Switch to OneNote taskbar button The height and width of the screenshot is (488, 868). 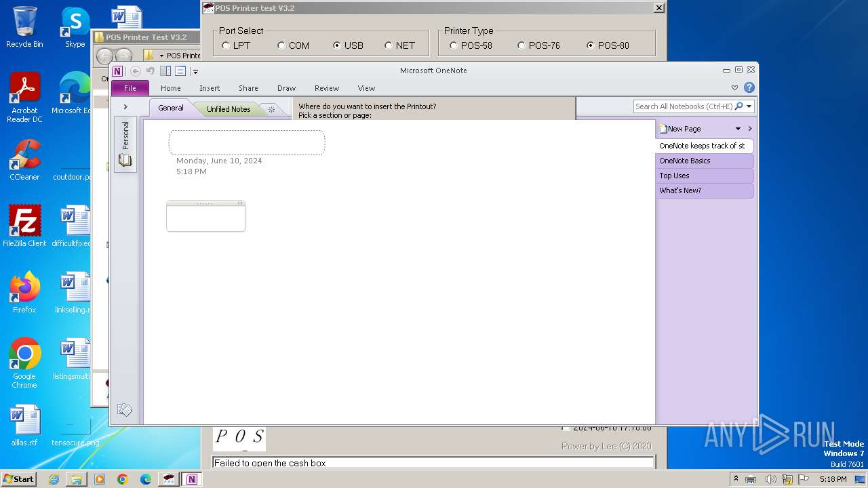coord(192,479)
